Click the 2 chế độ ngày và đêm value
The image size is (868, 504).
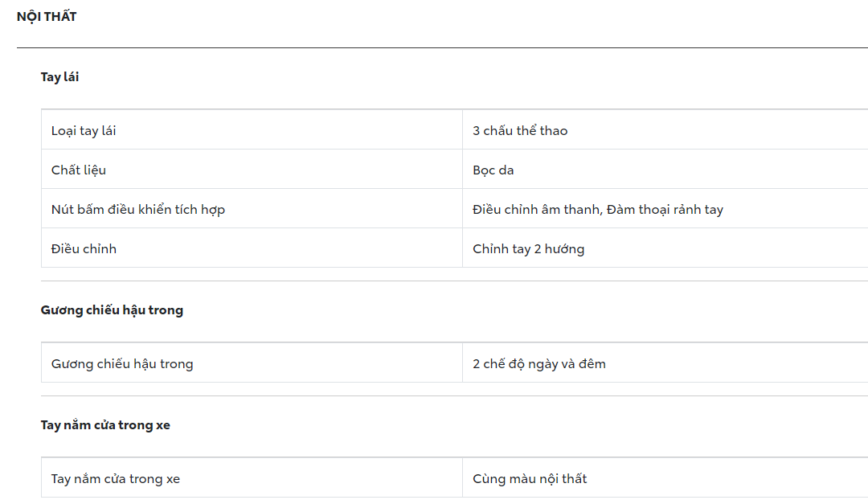[539, 363]
